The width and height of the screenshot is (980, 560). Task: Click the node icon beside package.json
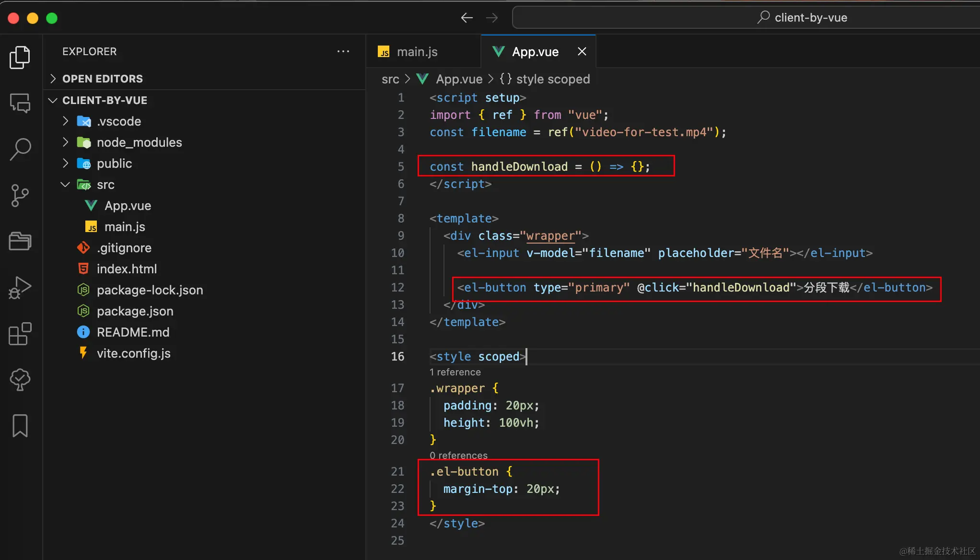tap(83, 311)
